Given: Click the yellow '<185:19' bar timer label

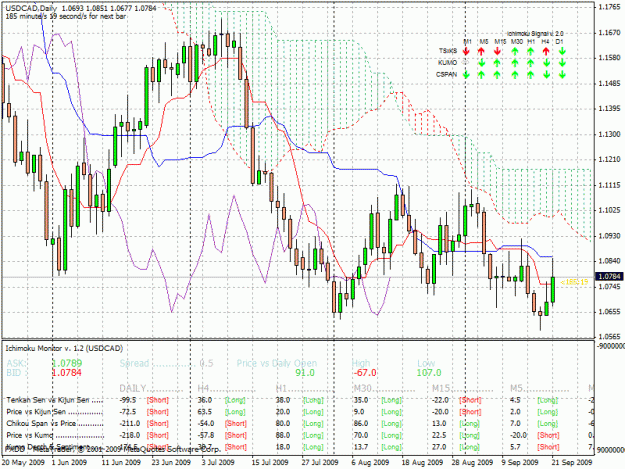Looking at the screenshot, I should coord(574,282).
